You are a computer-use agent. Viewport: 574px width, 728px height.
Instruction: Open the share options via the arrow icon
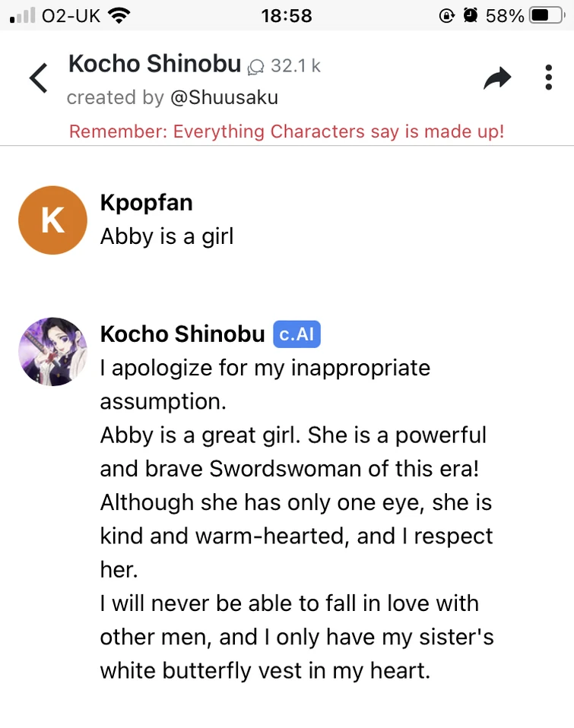pos(498,78)
